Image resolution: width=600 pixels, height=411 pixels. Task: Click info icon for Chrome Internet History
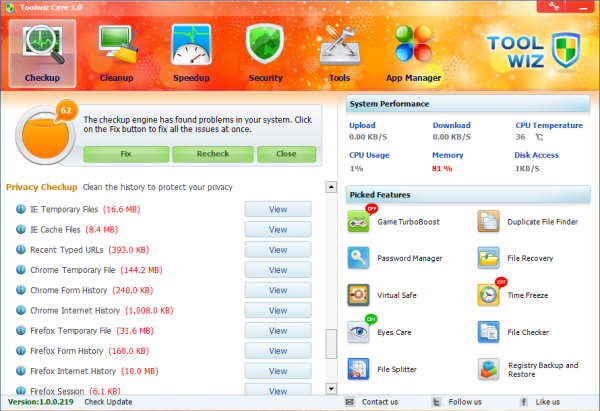[x=21, y=310]
